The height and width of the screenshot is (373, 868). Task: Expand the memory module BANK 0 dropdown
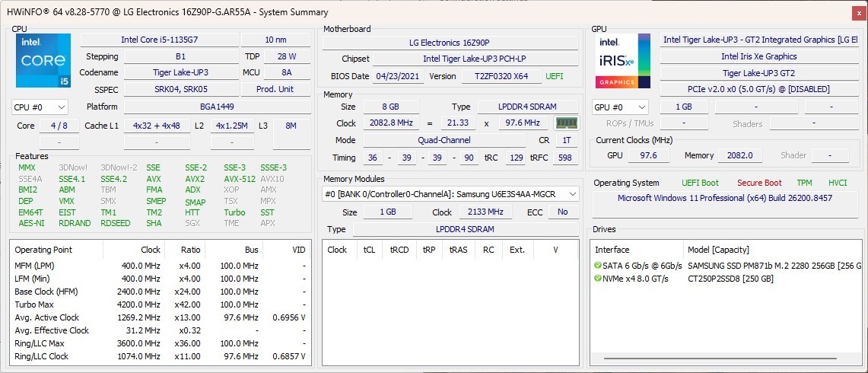[450, 194]
